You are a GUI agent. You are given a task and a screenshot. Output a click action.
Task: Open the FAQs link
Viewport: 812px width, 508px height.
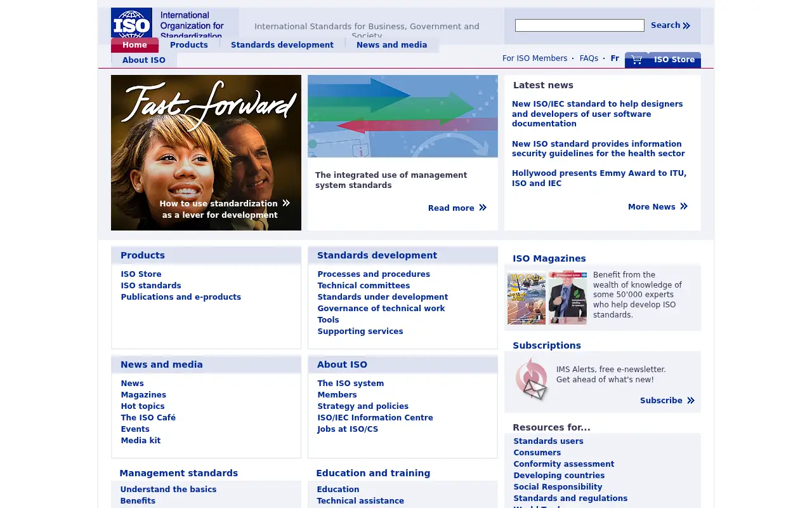589,58
